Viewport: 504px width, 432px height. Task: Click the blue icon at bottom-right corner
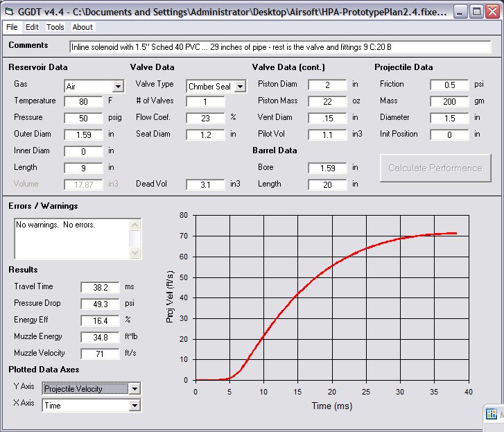click(x=493, y=415)
